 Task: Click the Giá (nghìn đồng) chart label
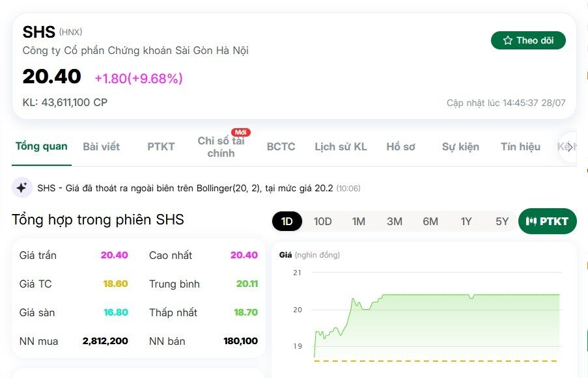coord(309,255)
